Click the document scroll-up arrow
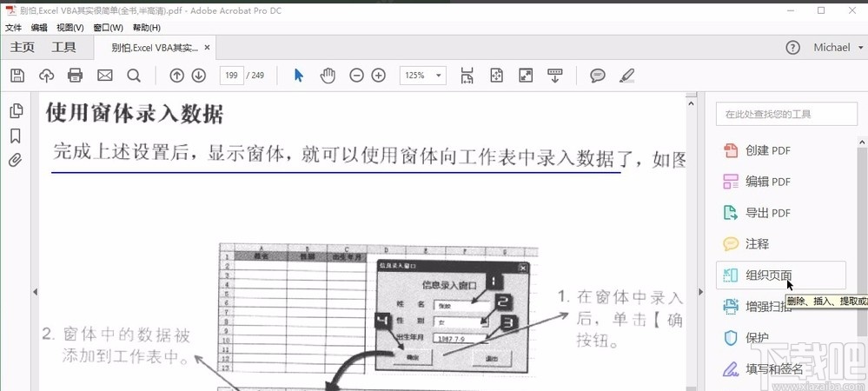The image size is (868, 391). coord(690,103)
